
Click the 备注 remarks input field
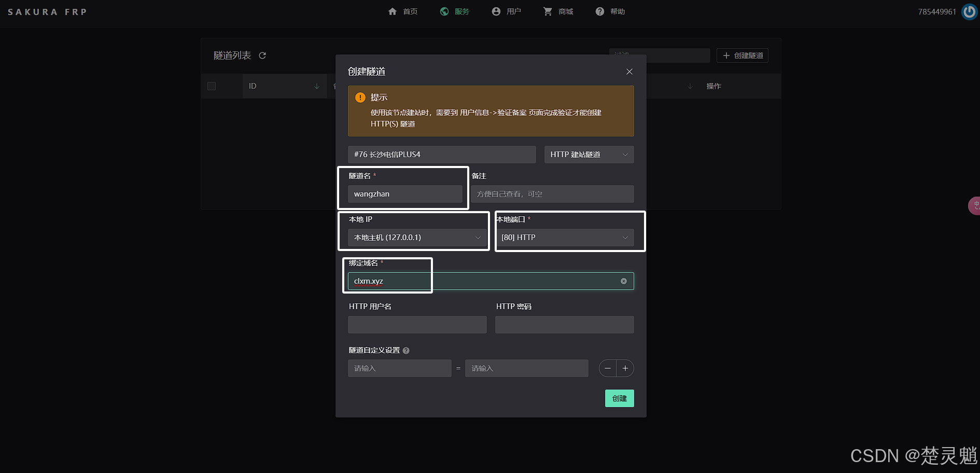[x=552, y=194]
